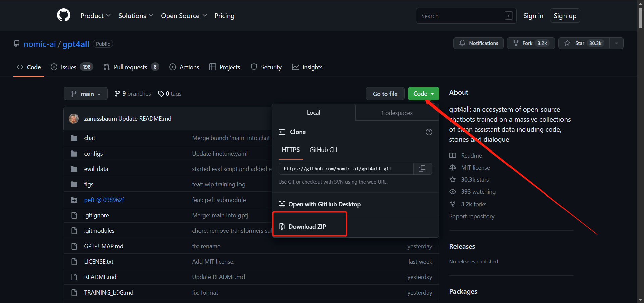
Task: Click the .gitignore file icon
Action: [74, 215]
